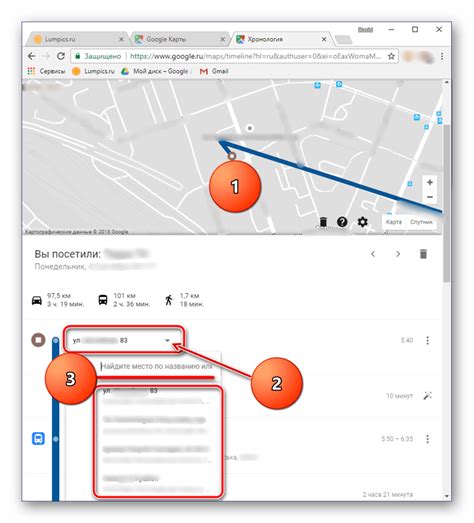Open the dropdown arrow next to 83 address
This screenshot has height=523, width=474.
click(x=168, y=340)
